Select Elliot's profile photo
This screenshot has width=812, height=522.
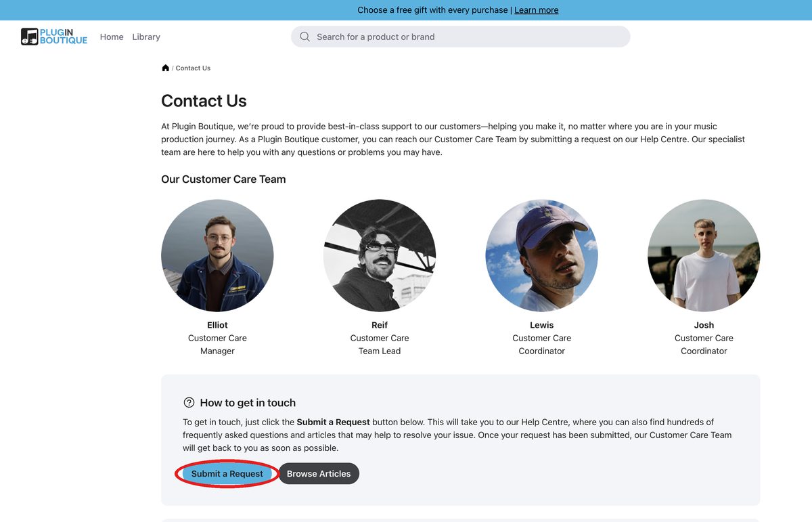click(x=217, y=256)
